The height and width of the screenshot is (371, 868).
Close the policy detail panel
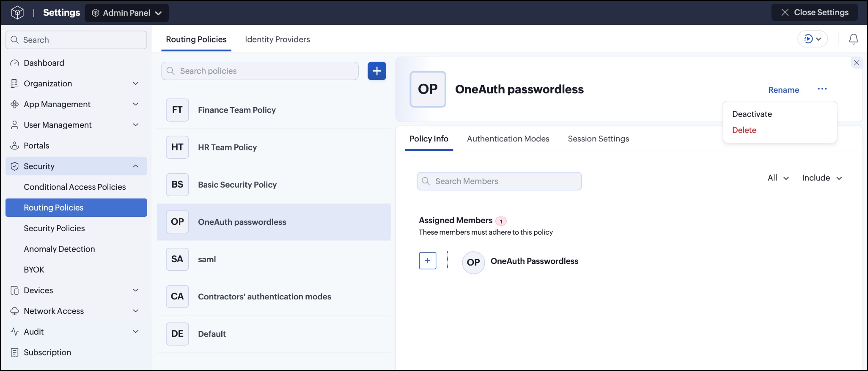(857, 63)
